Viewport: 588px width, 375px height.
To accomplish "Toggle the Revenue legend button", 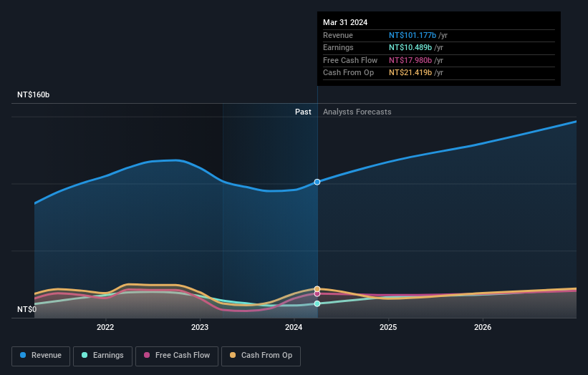I will pyautogui.click(x=41, y=356).
